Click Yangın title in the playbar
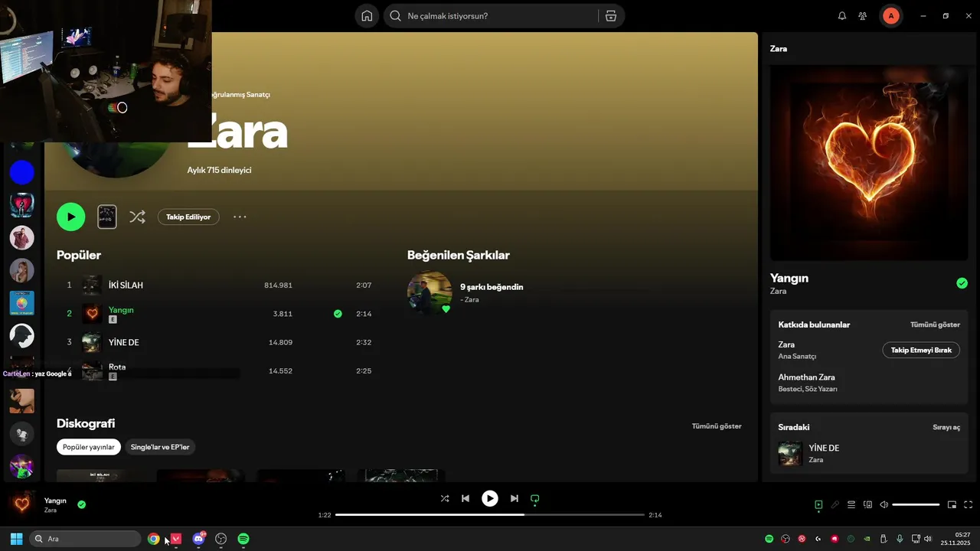Image resolution: width=980 pixels, height=551 pixels. click(x=55, y=500)
